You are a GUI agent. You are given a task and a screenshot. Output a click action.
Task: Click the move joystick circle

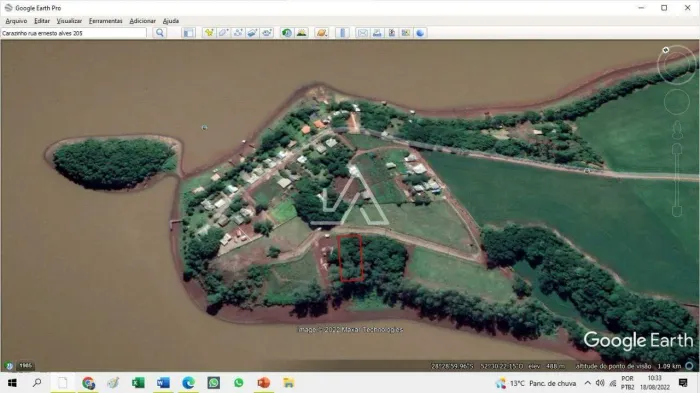pos(677,102)
